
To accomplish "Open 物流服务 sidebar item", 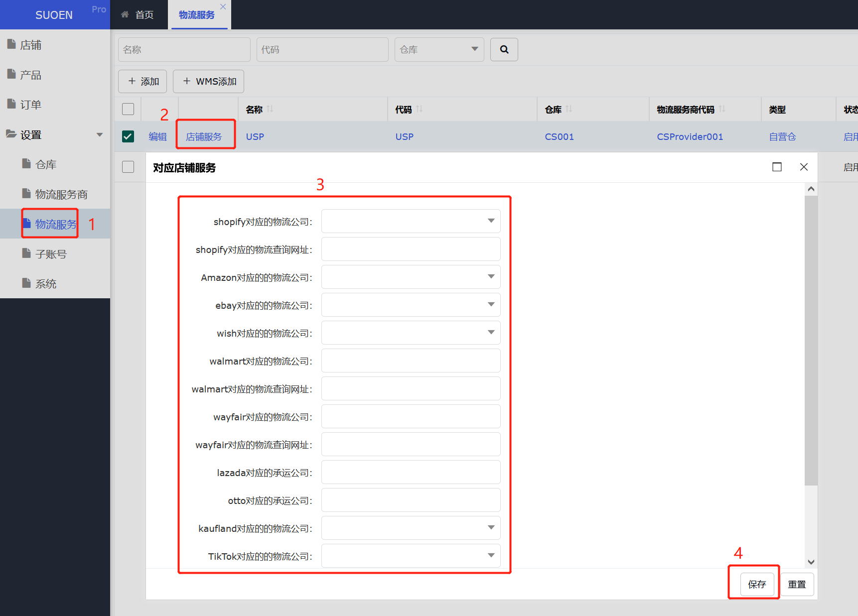I will pyautogui.click(x=55, y=224).
